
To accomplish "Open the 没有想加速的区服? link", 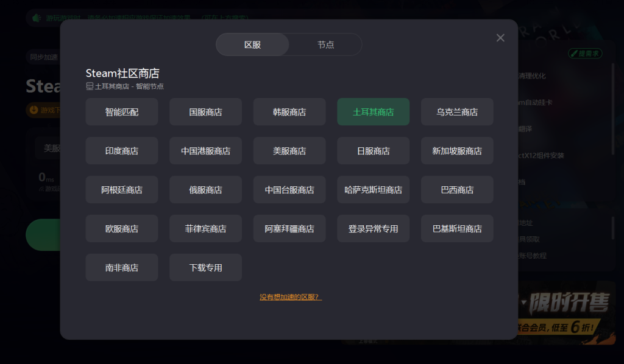I will pyautogui.click(x=291, y=297).
